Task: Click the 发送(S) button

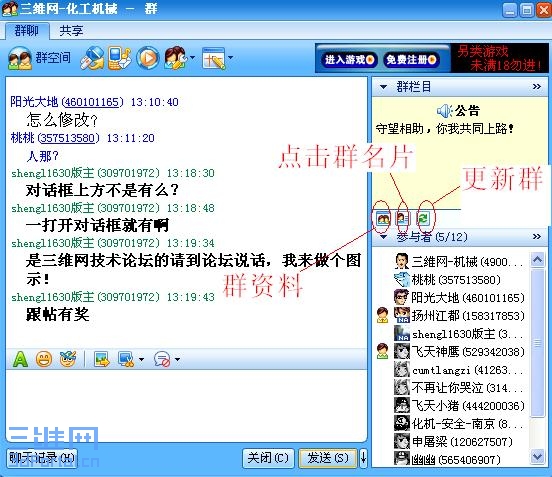Action: (x=328, y=458)
